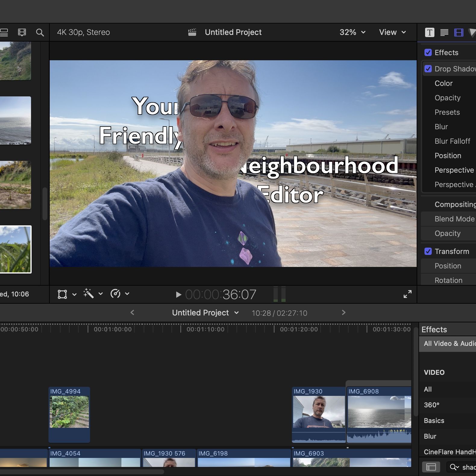Expand the View options dropdown

tap(392, 32)
